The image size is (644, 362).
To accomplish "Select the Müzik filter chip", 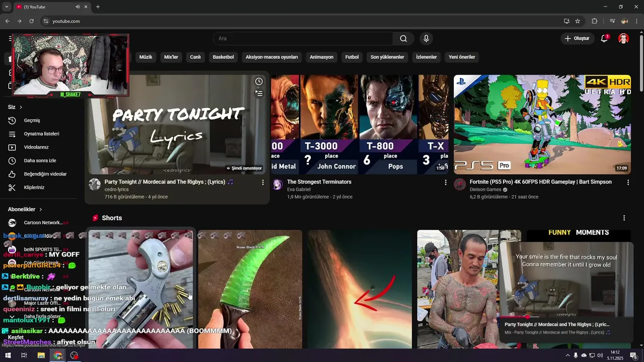I will 145,57.
